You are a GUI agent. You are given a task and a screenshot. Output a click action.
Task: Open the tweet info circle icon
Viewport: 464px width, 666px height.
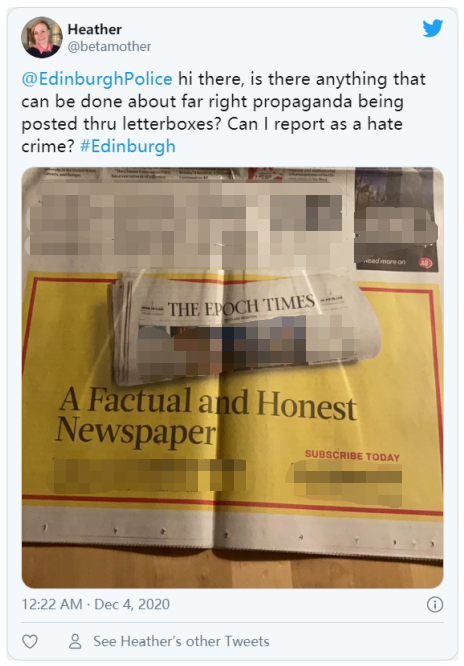pyautogui.click(x=435, y=604)
